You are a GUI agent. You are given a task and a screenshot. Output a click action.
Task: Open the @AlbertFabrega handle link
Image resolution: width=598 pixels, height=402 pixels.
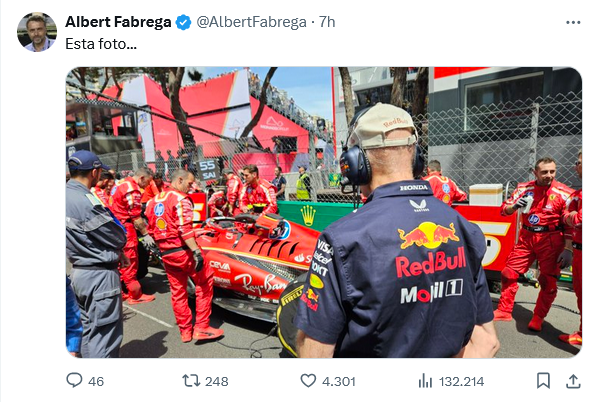[x=251, y=22]
